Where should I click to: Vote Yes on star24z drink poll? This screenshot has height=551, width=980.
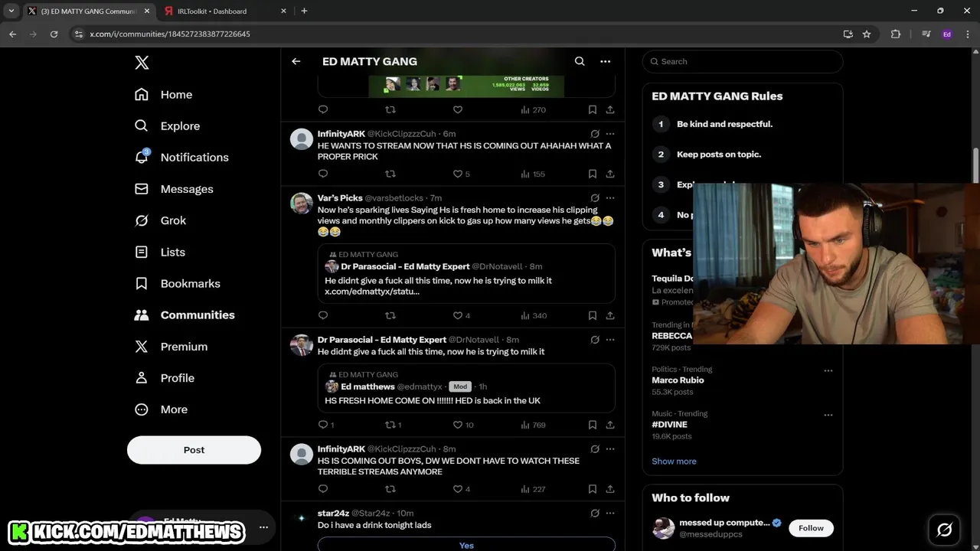(x=466, y=545)
